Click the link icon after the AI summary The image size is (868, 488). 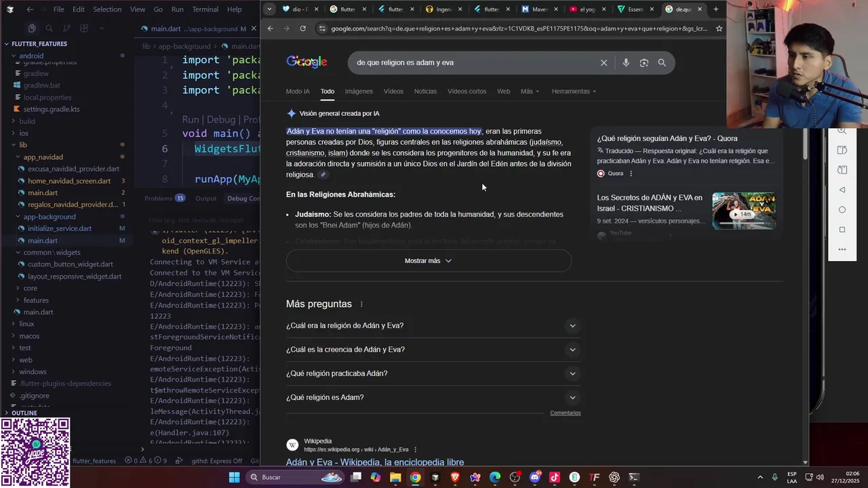(x=323, y=175)
